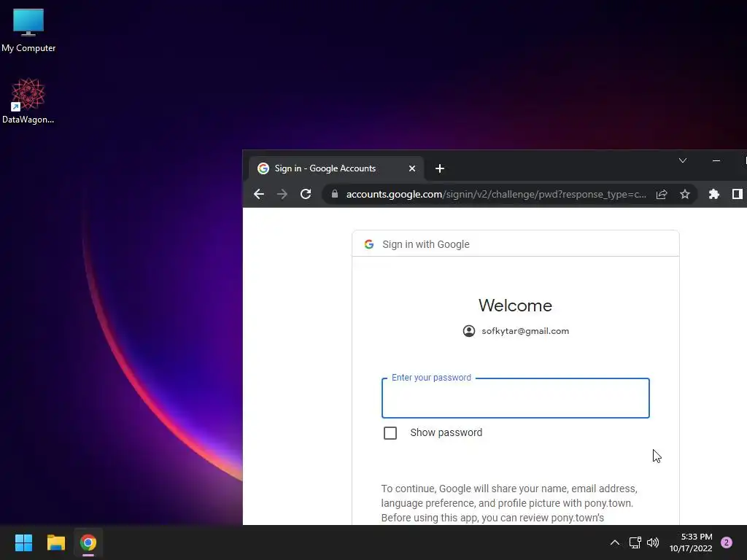
Task: Toggle the Chrome side panel icon
Action: coord(738,194)
